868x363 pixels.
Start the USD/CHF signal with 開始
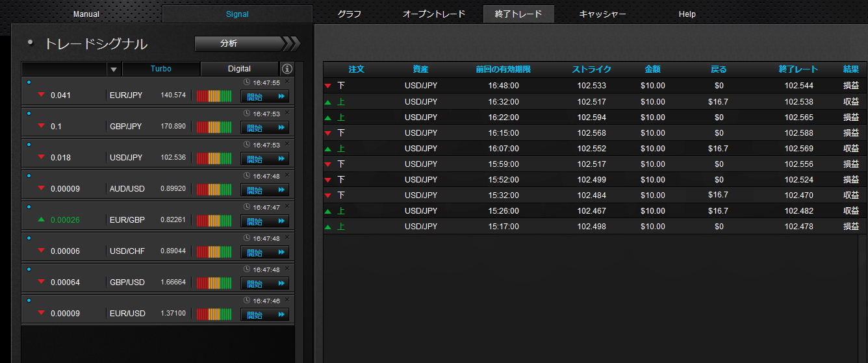(x=265, y=253)
